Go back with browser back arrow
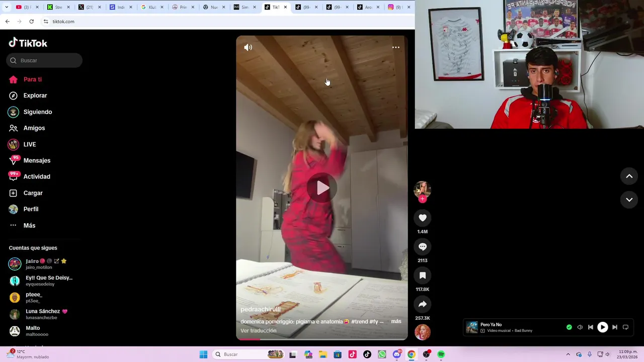Viewport: 644px width, 362px height. pos(7,22)
